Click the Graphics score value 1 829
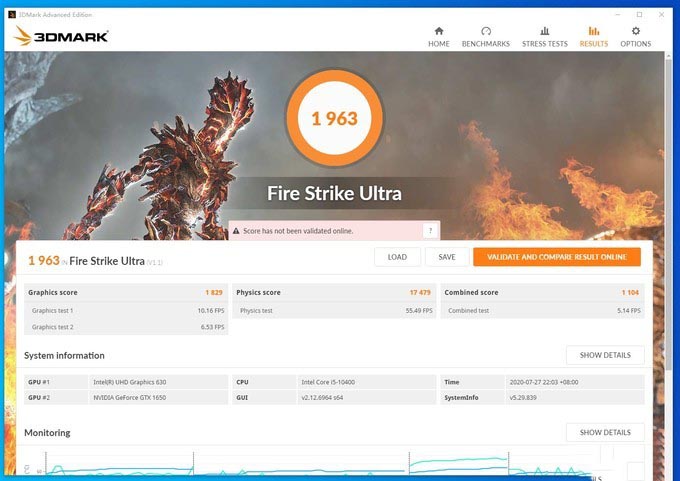 coord(214,292)
